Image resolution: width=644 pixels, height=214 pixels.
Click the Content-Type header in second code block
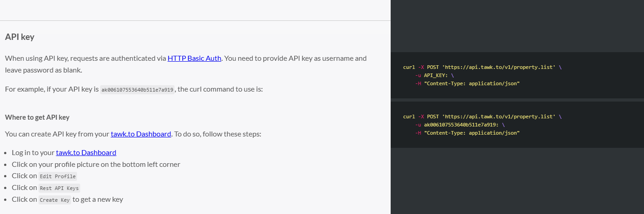tap(471, 133)
